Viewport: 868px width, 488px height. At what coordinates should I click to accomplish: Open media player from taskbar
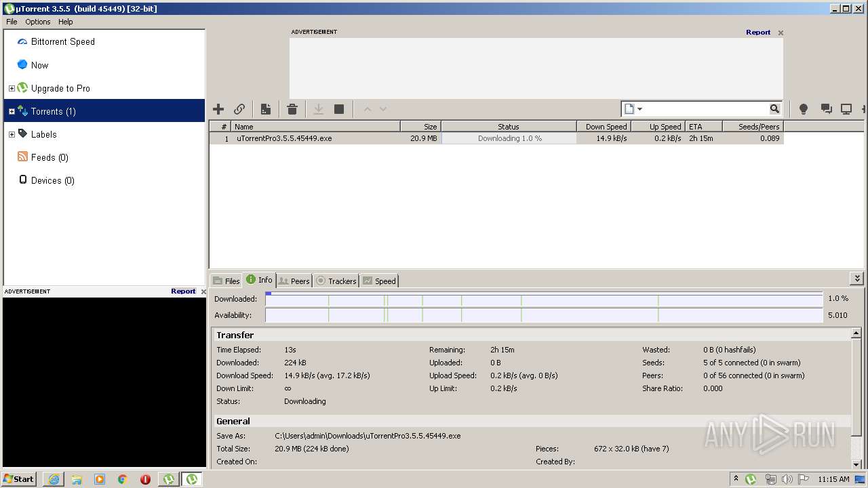coord(100,479)
